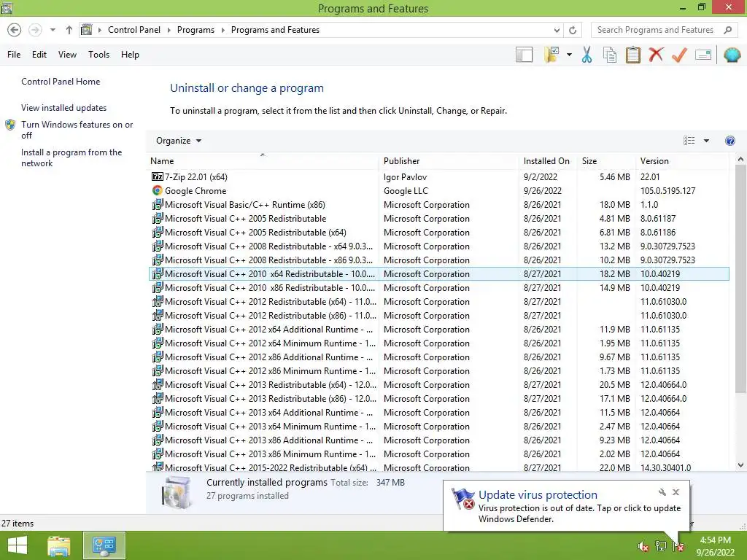Open the File menu
Screen dimensions: 747x560
coord(14,55)
